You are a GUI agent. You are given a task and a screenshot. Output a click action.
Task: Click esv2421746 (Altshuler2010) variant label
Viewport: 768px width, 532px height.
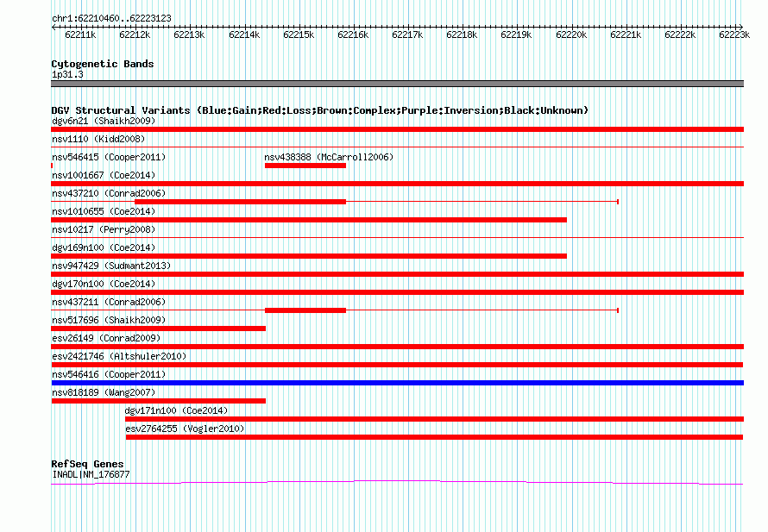coord(119,356)
